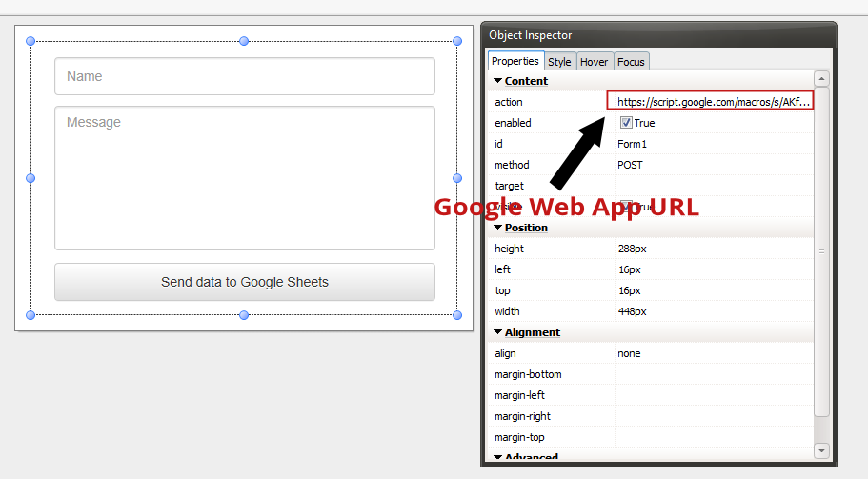Edit the action URL value
Image resolution: width=868 pixels, height=479 pixels.
click(x=710, y=101)
